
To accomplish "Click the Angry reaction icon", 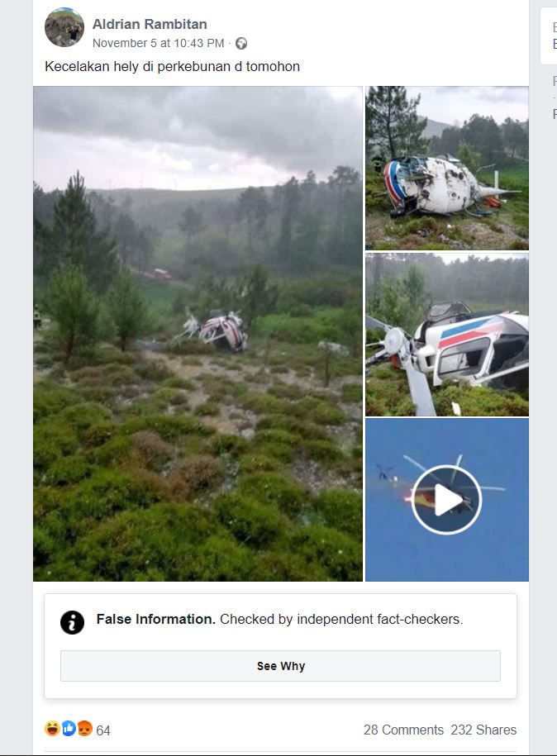I will point(84,728).
